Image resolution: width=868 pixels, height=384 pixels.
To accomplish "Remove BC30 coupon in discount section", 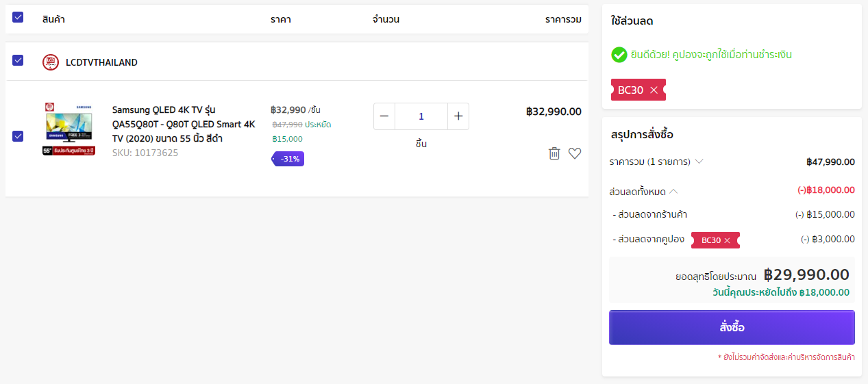I will [x=654, y=90].
